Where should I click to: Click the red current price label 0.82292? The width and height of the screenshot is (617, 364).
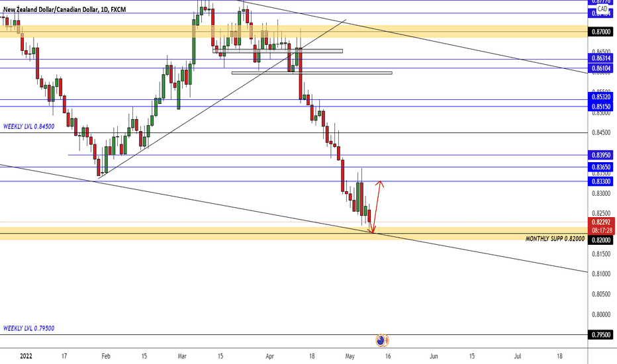tap(600, 222)
